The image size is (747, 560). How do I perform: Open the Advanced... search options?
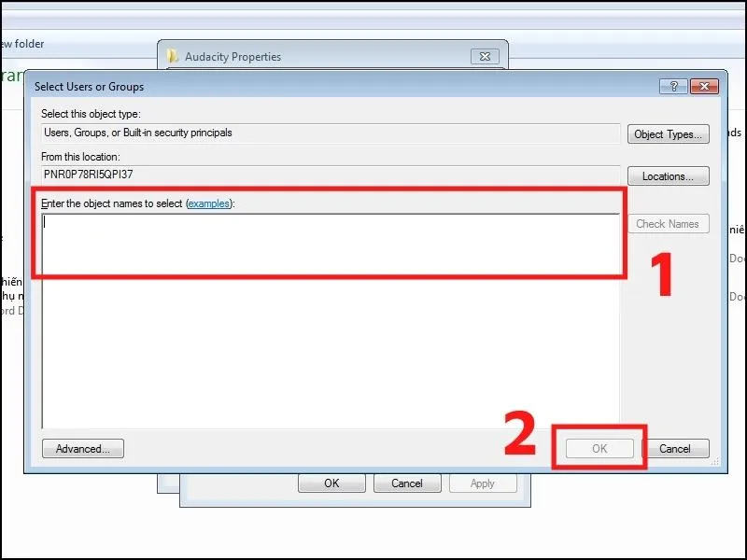point(83,449)
